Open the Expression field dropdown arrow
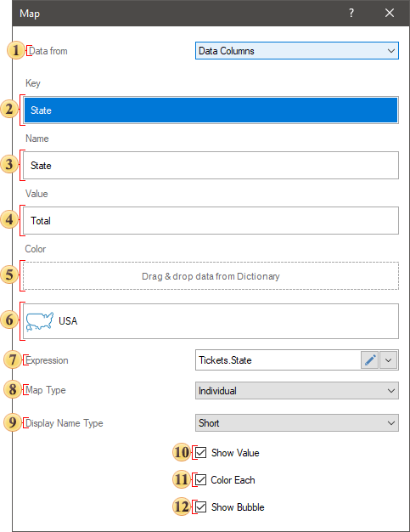This screenshot has width=410, height=532. [388, 360]
